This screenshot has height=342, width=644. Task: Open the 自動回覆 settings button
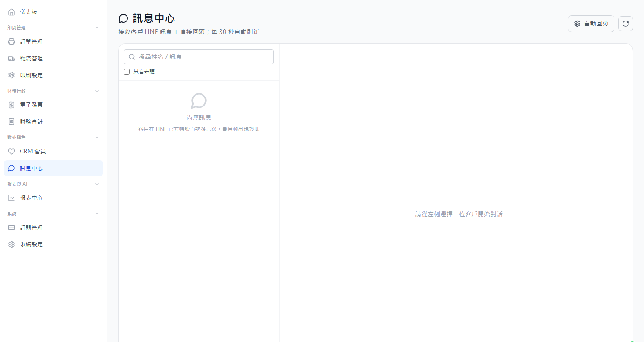point(591,24)
